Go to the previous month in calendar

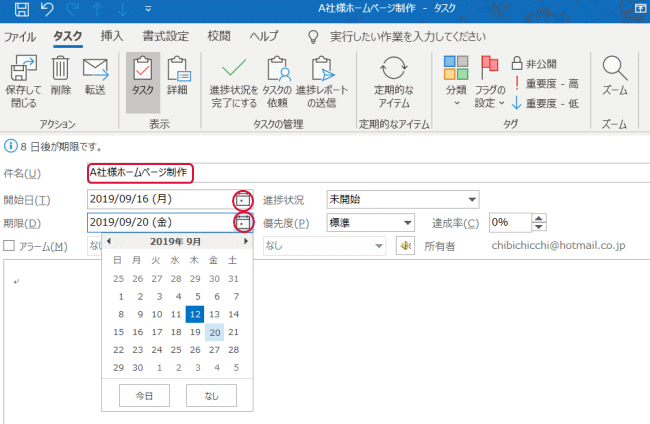tap(109, 241)
